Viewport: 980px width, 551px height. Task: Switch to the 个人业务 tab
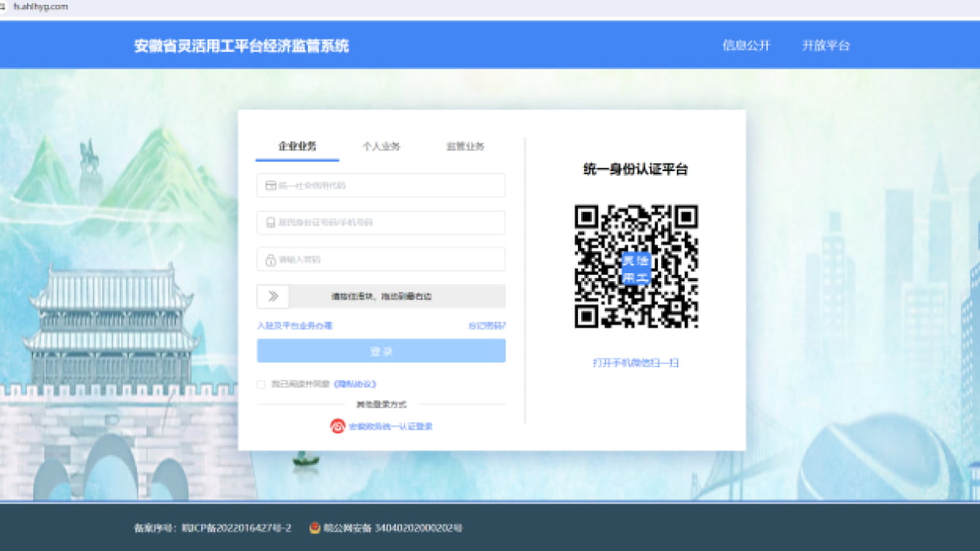pos(381,146)
